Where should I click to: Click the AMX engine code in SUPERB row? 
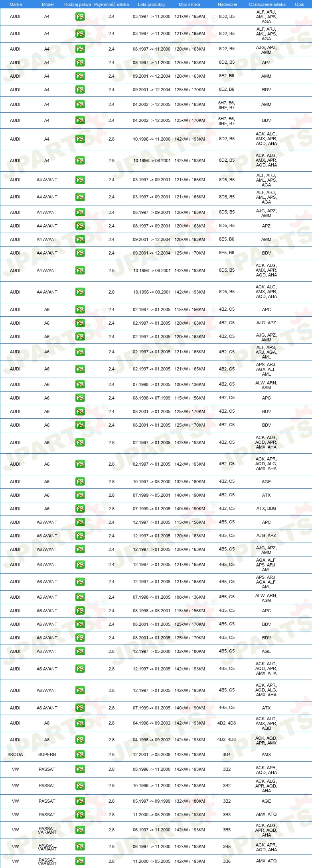pyautogui.click(x=266, y=754)
